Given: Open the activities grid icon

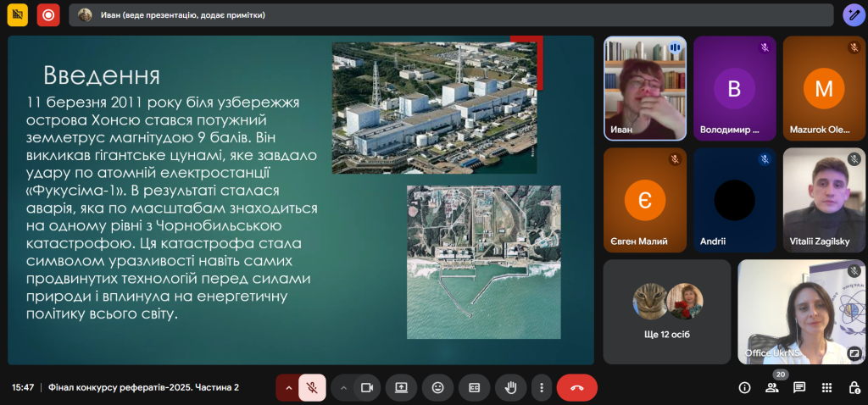Looking at the screenshot, I should coord(827,387).
